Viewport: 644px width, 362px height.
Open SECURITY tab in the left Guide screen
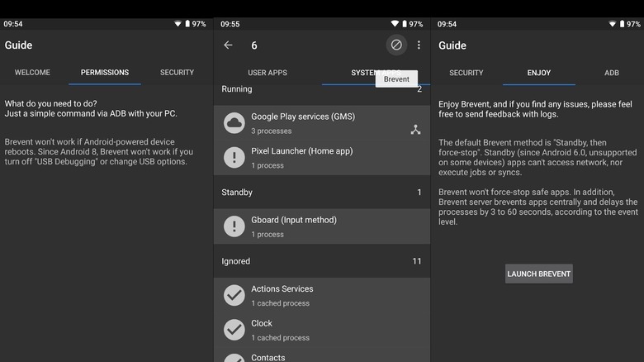177,73
